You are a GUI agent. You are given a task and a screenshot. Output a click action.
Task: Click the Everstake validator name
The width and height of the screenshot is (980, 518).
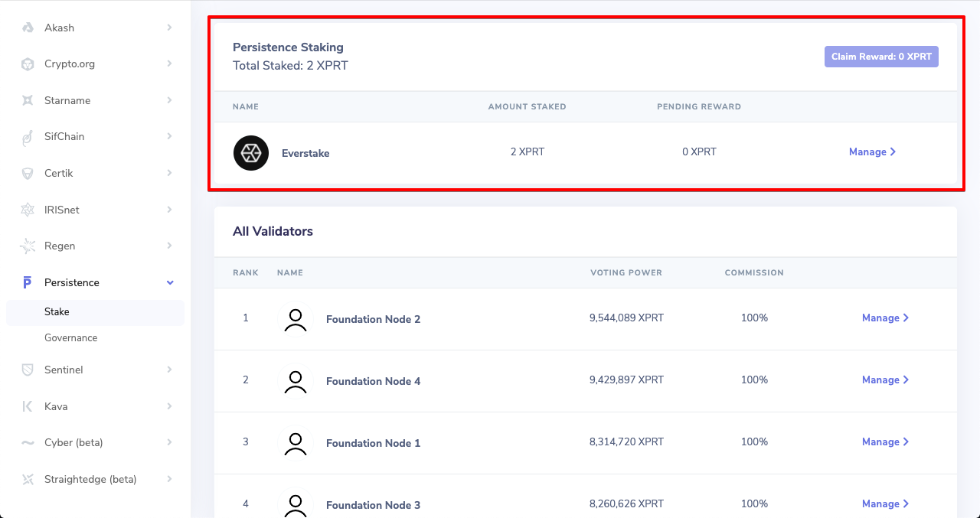click(x=305, y=153)
